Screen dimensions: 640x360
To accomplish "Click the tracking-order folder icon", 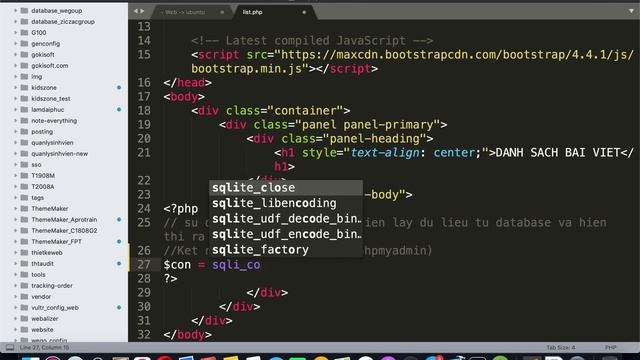I will pyautogui.click(x=24, y=286).
